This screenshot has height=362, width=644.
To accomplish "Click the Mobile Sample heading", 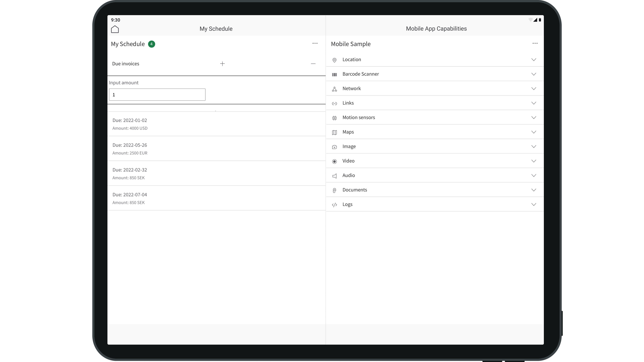I will pos(351,44).
